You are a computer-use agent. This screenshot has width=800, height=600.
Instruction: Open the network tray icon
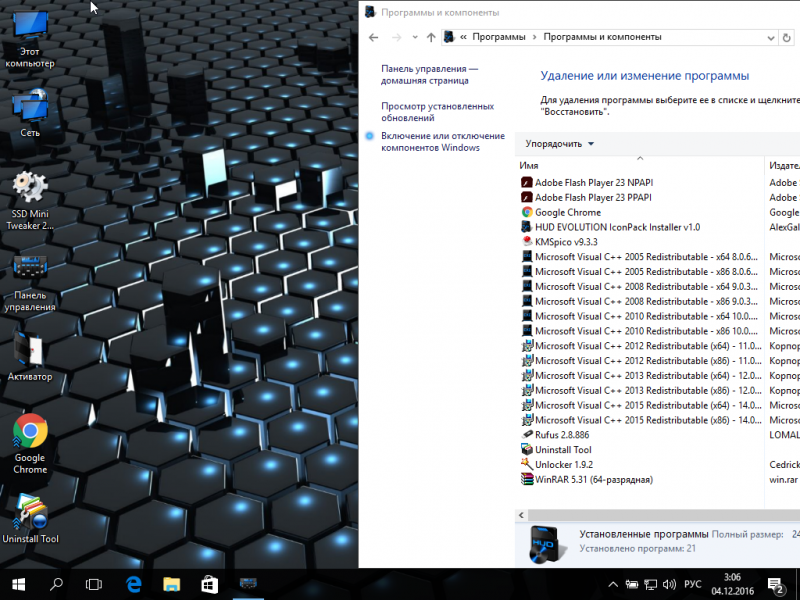[651, 584]
